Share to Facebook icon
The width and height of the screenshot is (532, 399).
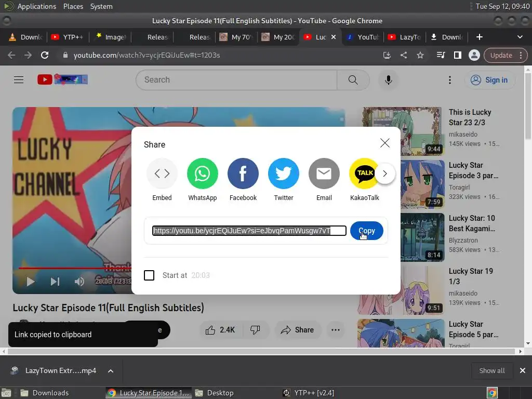point(243,174)
